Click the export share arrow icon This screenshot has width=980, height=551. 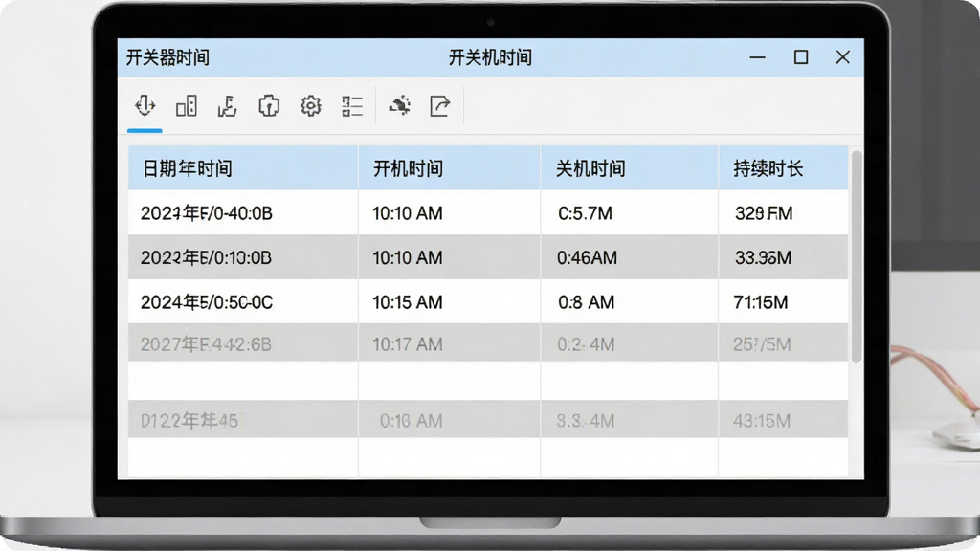tap(440, 105)
